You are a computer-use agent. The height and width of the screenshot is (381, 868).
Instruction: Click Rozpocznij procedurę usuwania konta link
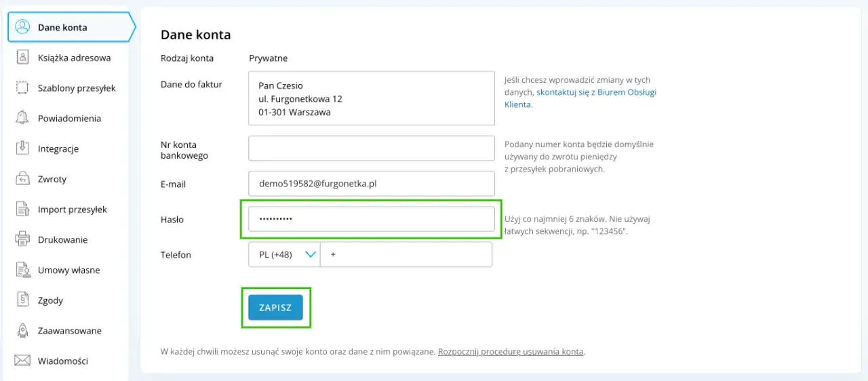click(x=511, y=352)
